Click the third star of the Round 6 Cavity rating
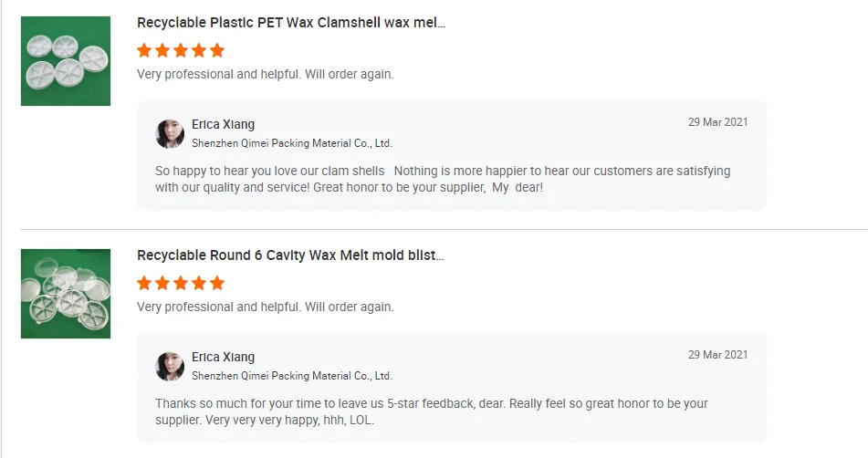868x458 pixels. [181, 283]
